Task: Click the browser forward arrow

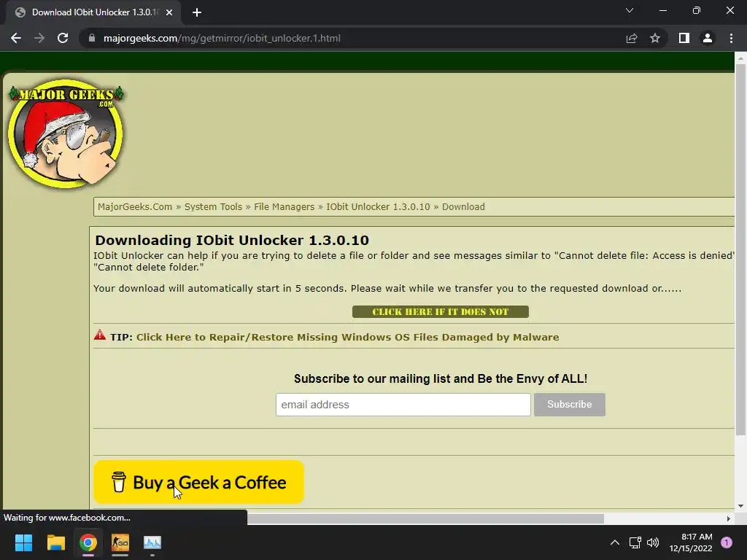Action: 39,38
